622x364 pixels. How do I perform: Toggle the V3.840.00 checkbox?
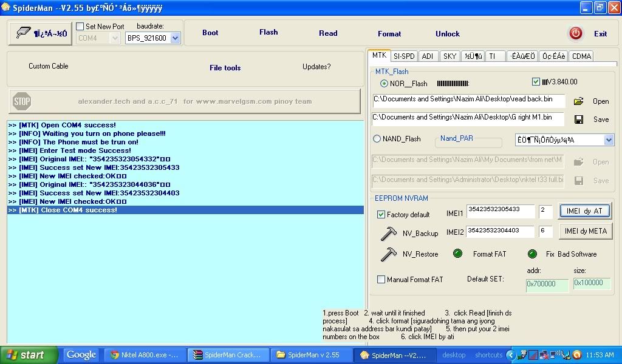coord(536,81)
